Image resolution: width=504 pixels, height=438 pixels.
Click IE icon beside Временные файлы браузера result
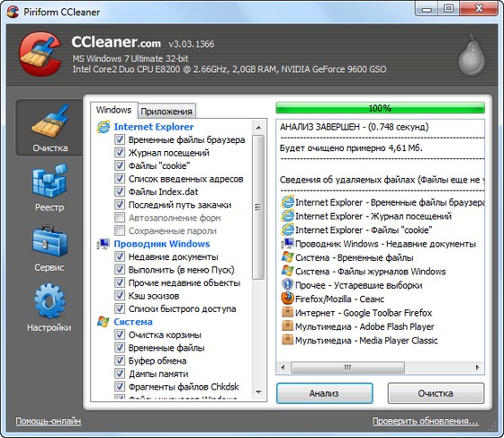coord(287,202)
